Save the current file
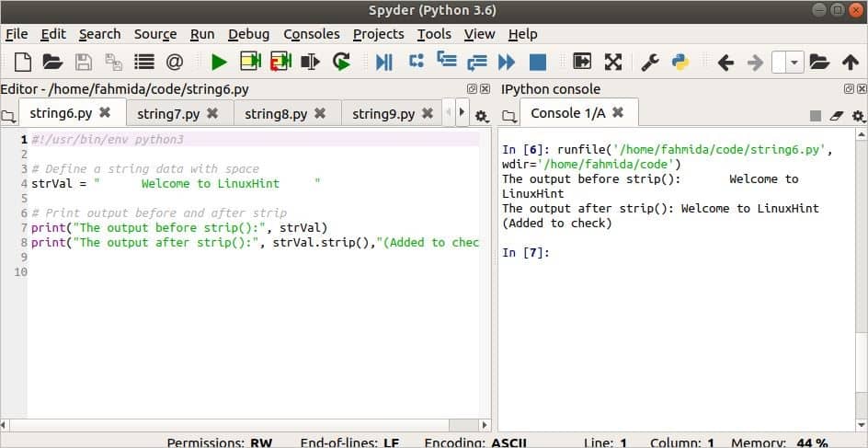Screen dimensions: 868x448 84,62
